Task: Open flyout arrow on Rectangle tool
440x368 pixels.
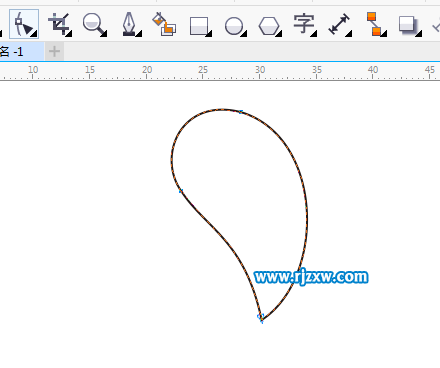Action: point(209,34)
